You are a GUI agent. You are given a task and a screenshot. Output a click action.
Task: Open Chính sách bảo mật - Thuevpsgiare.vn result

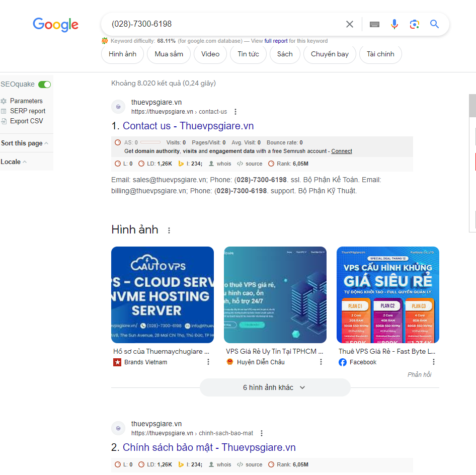(x=209, y=447)
